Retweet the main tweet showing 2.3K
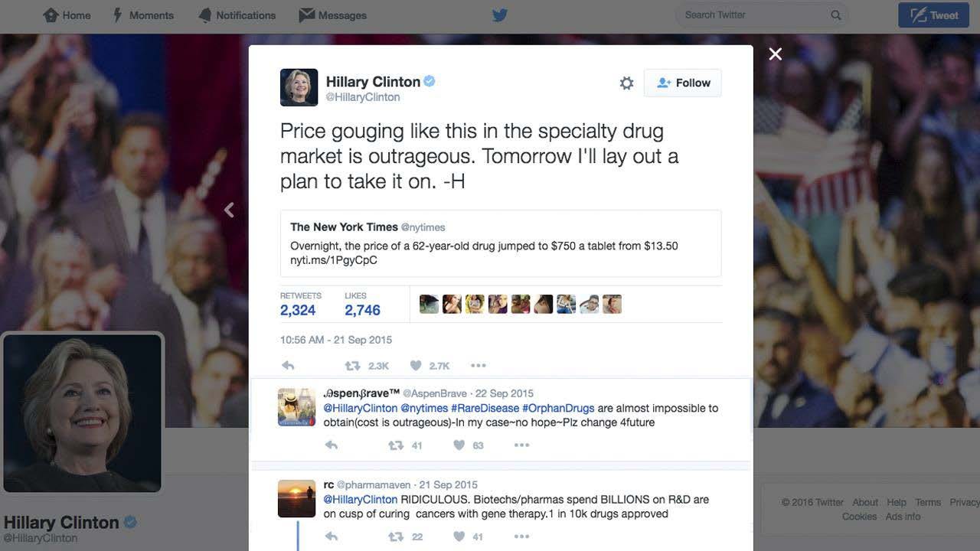Viewport: 980px width, 551px height. 367,366
